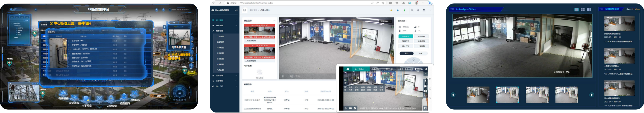Switch alarm list to Whole

[638, 9]
